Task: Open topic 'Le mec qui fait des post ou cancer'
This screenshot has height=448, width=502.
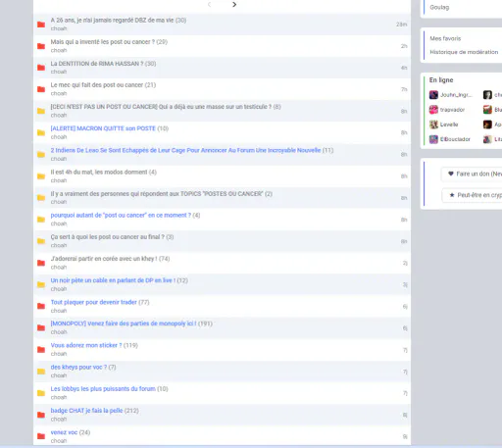Action: 97,85
